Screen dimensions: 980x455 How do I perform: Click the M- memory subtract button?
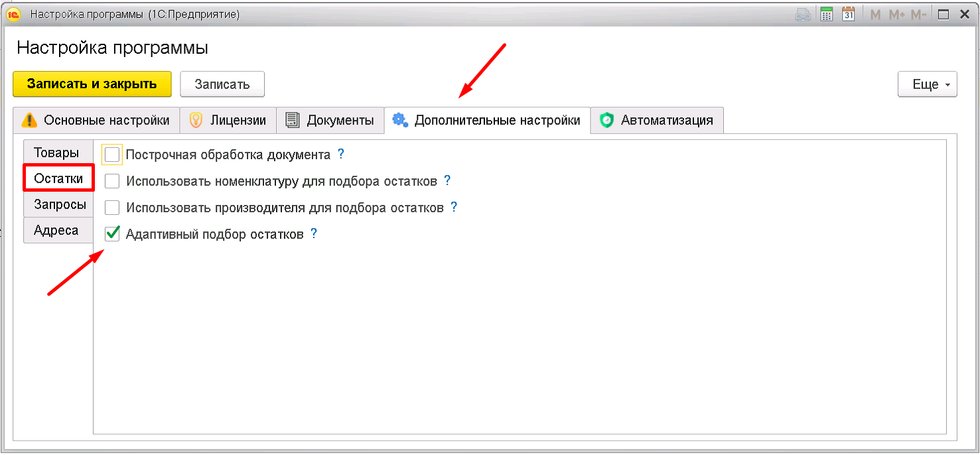(x=918, y=14)
